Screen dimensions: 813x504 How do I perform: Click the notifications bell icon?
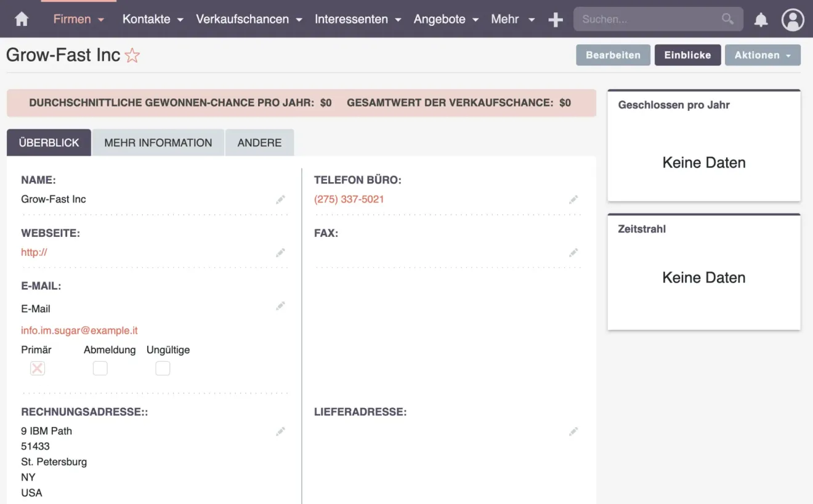point(761,19)
